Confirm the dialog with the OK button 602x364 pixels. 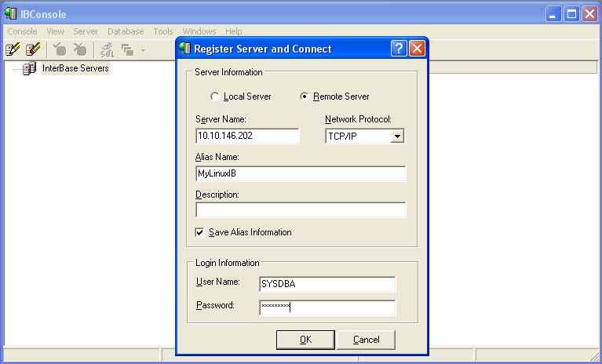[305, 340]
